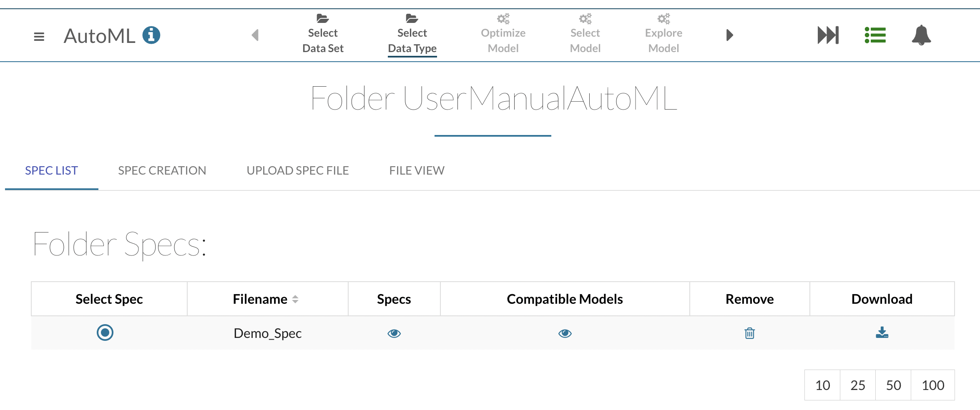This screenshot has height=410, width=980.
Task: Switch to the Spec Creation tab
Action: (x=162, y=170)
